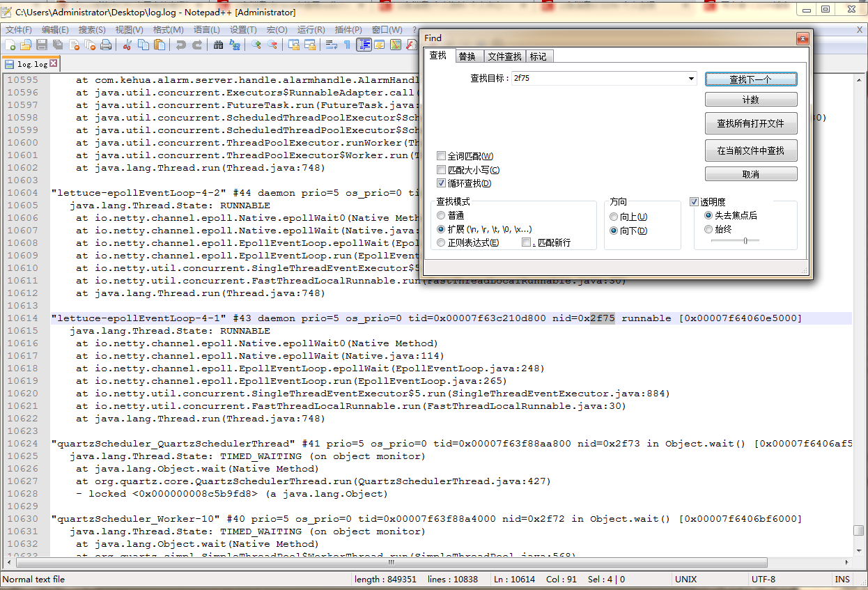Open the 文件(F) menu
Viewport: 868px width, 590px height.
coord(18,30)
